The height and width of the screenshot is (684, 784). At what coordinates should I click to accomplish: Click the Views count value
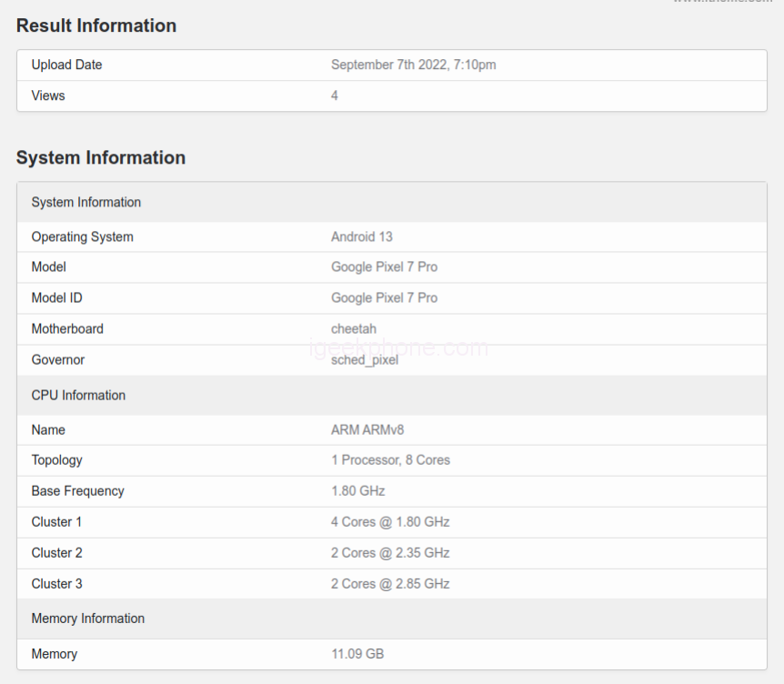coord(335,96)
